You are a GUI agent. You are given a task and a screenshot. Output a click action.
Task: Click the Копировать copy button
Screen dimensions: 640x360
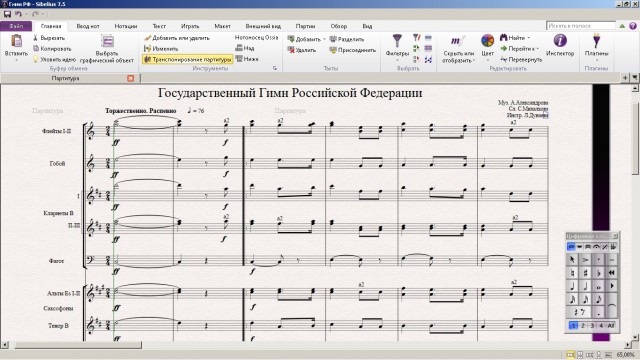pyautogui.click(x=52, y=49)
